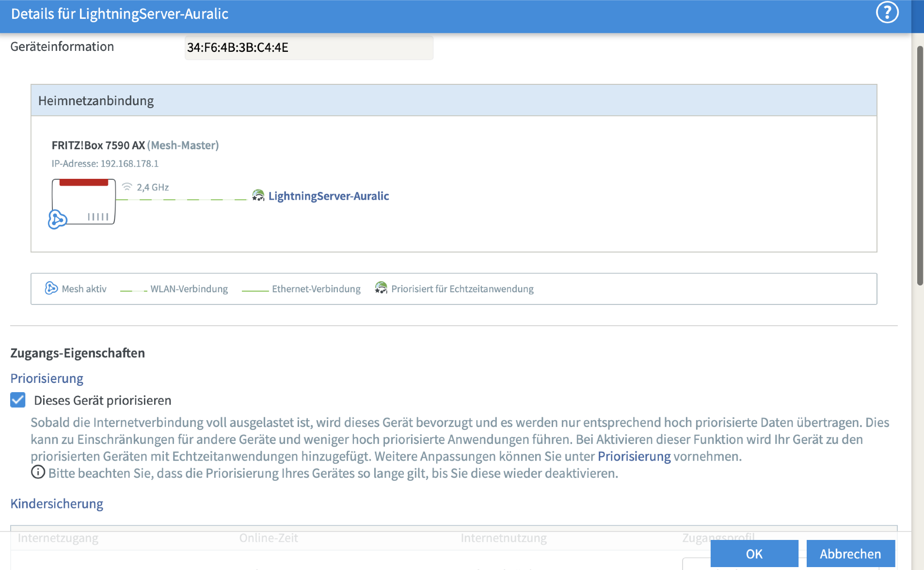Click the vertical scrollbar thumb
Viewport: 924px width, 570px height.
920,165
